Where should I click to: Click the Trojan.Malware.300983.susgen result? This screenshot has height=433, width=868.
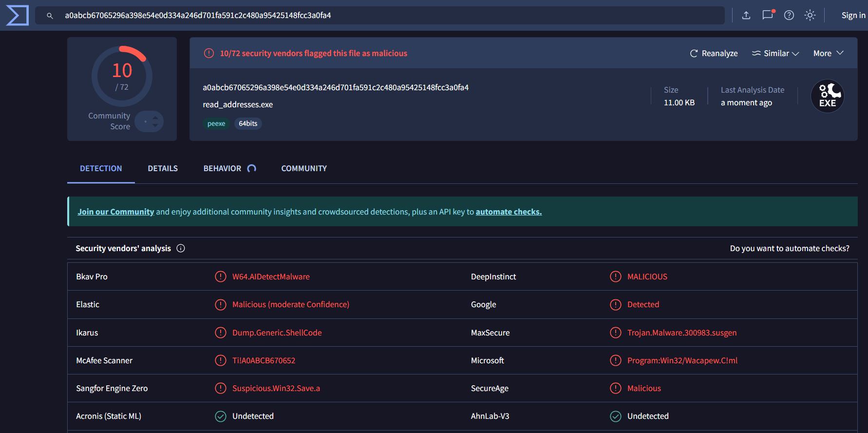click(682, 333)
